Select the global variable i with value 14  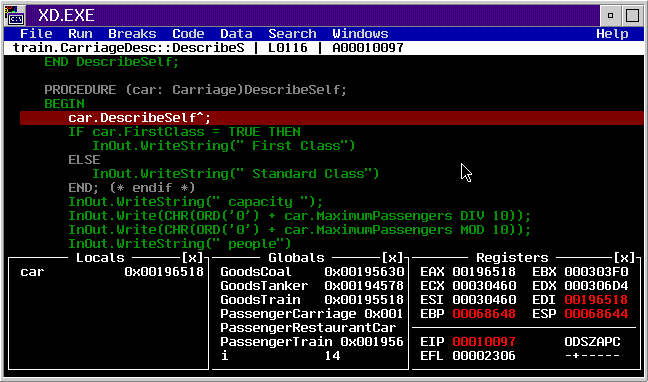click(x=280, y=356)
